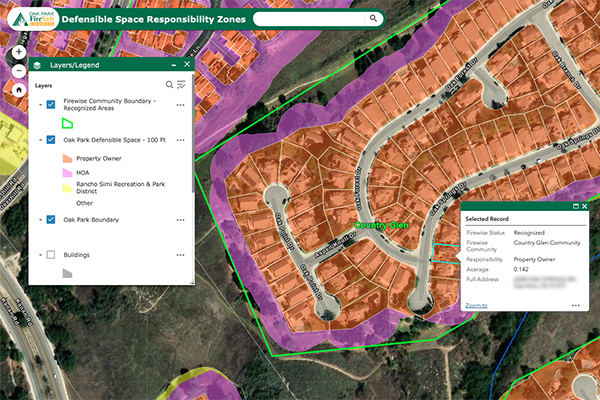The image size is (600, 400).
Task: Collapse the Firewise Community Boundary legend
Action: 39,104
